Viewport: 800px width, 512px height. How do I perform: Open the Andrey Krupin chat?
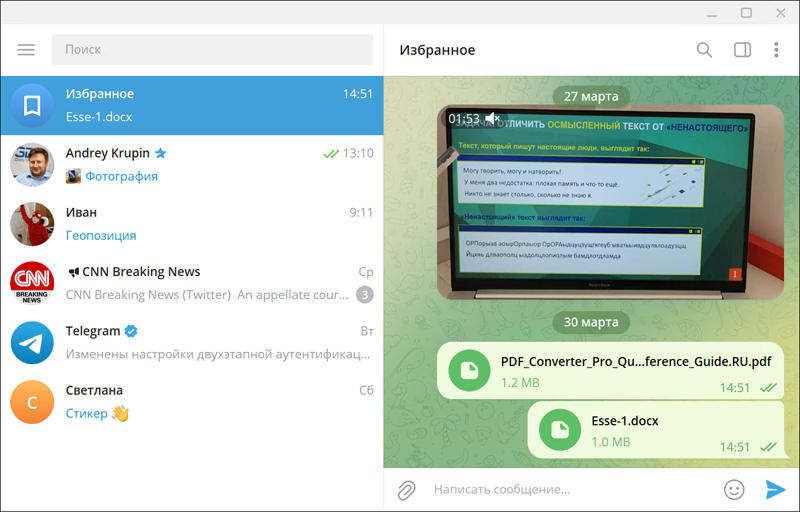pos(192,164)
